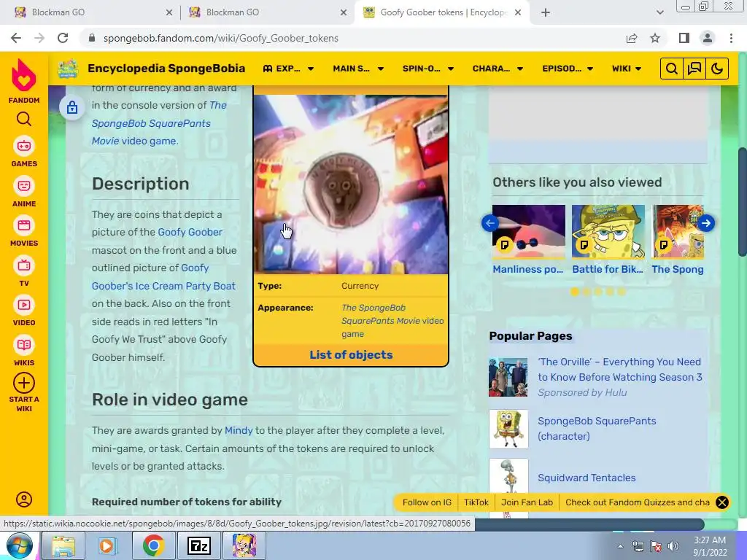Follow the Mindy link
Screen dimensions: 747x560
239,430
